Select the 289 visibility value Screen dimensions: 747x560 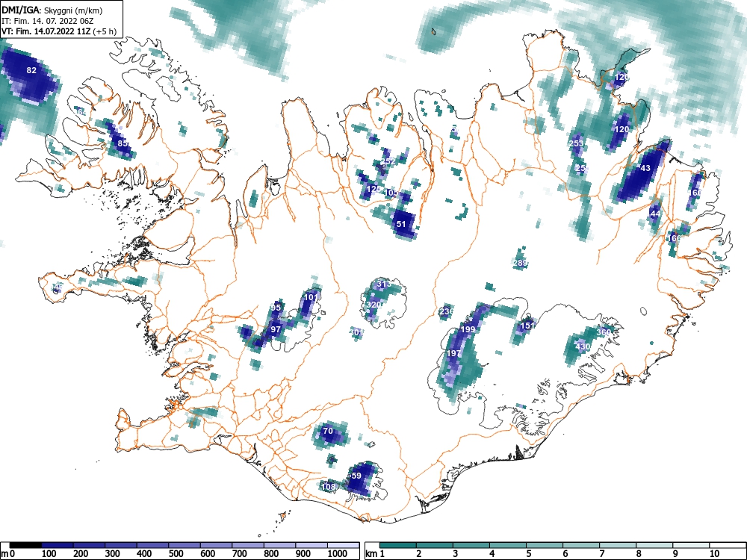pyautogui.click(x=520, y=263)
